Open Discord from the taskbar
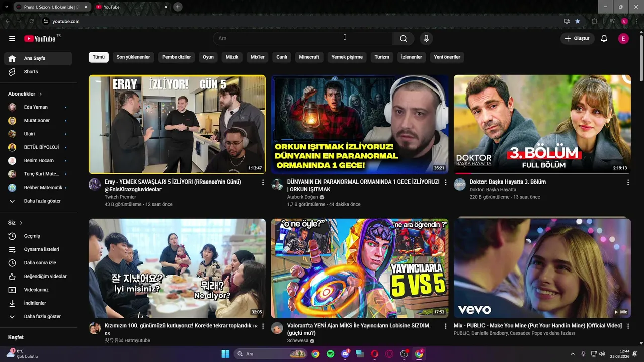The height and width of the screenshot is (362, 644). tap(345, 354)
